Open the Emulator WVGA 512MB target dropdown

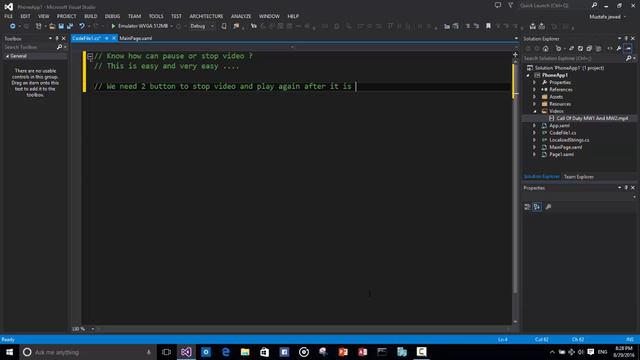[172, 26]
